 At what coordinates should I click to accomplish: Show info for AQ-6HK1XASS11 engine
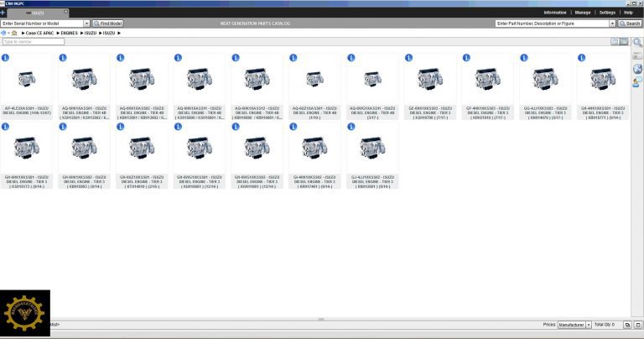click(178, 58)
